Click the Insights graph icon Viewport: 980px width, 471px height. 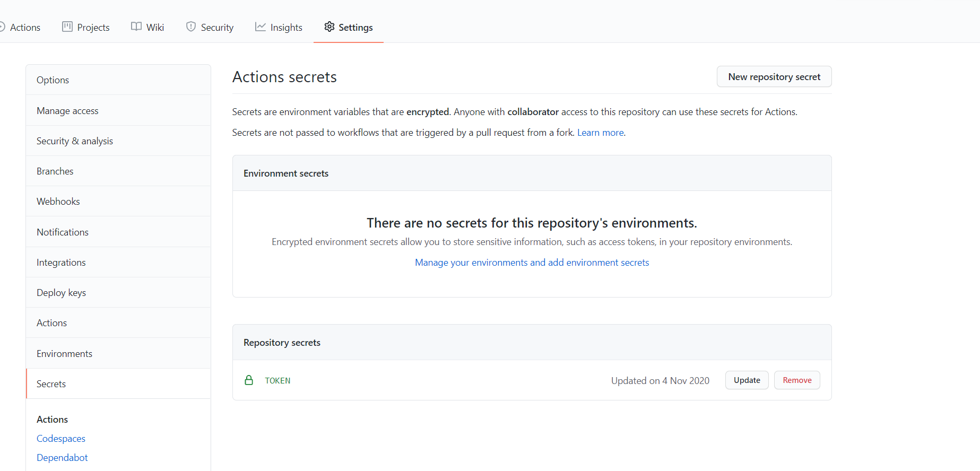pos(260,27)
